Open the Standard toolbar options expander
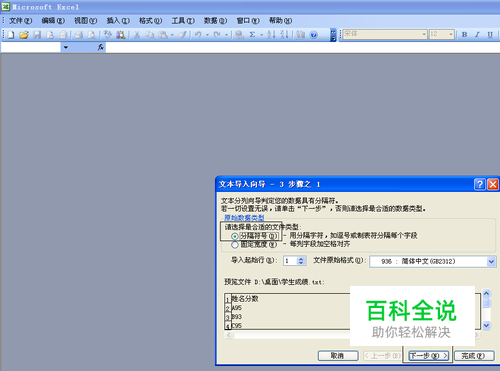 (x=333, y=35)
